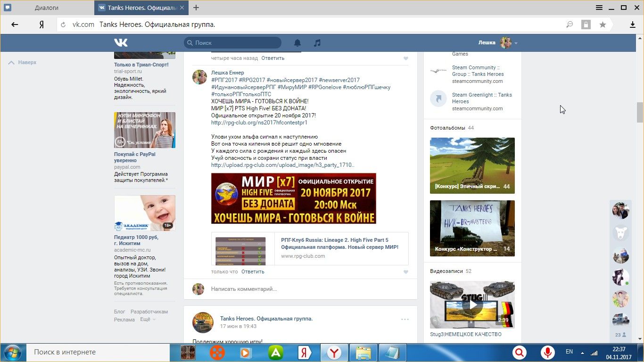Click the lock protection icon in address bar
Image resolution: width=644 pixels, height=362 pixels.
click(x=586, y=25)
